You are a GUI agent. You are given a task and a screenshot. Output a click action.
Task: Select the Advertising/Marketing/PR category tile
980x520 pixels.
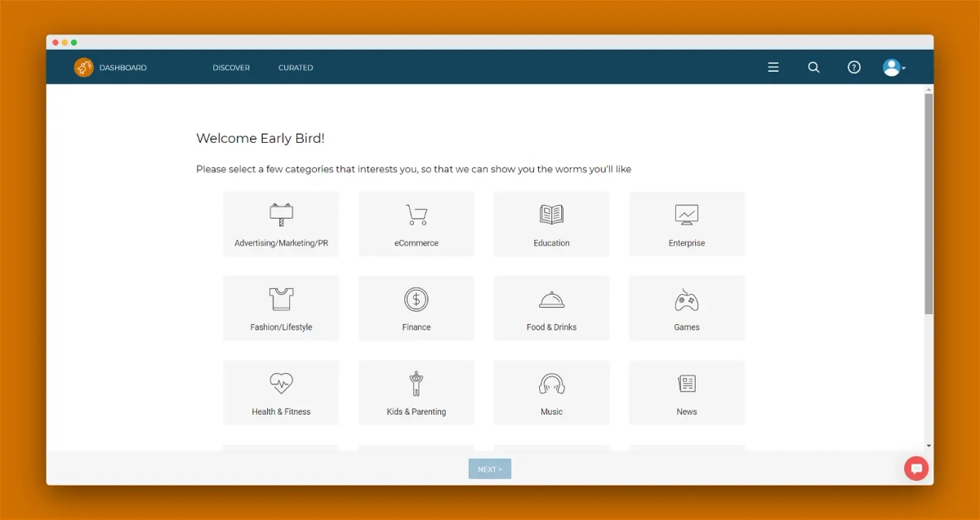[x=281, y=224]
